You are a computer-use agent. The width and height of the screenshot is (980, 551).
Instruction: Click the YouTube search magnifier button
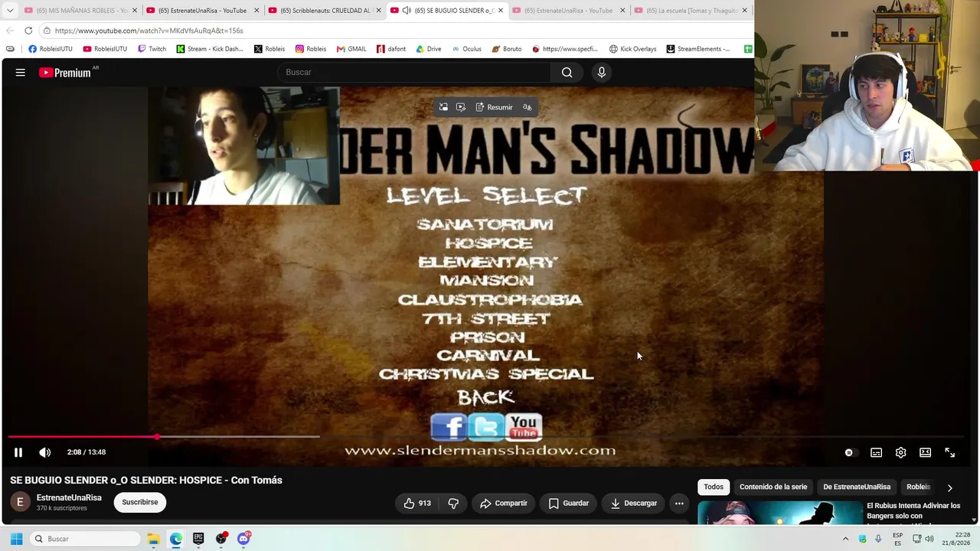coord(567,72)
